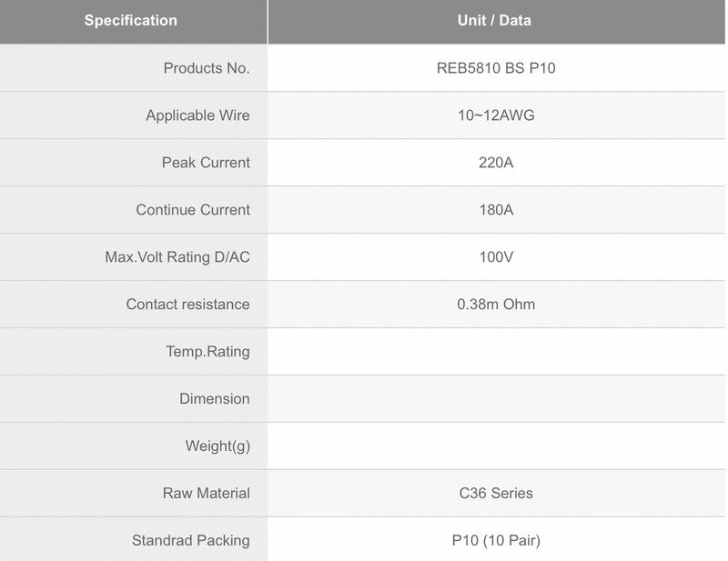Click the Specification column header
The width and height of the screenshot is (728, 561).
(131, 20)
